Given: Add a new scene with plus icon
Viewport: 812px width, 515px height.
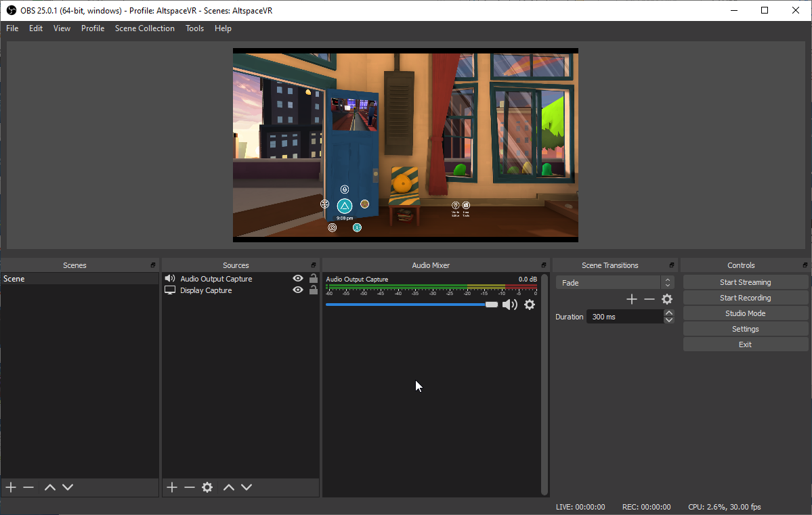Looking at the screenshot, I should (x=11, y=487).
